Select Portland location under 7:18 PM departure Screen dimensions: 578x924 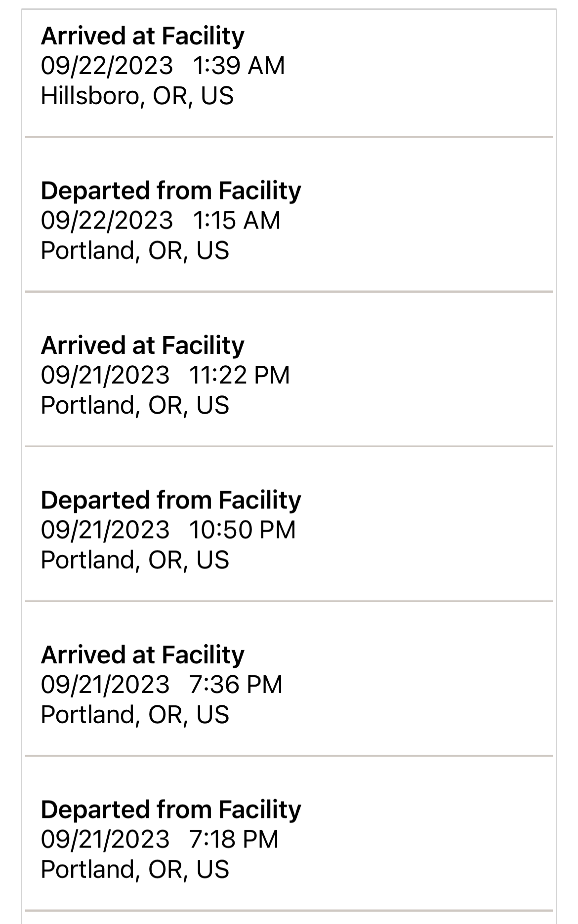(x=135, y=869)
